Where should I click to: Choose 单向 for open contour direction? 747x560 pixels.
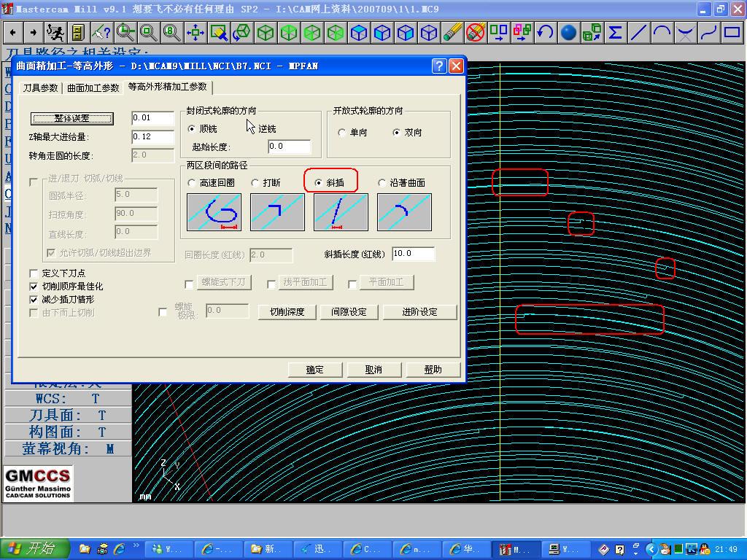point(341,133)
